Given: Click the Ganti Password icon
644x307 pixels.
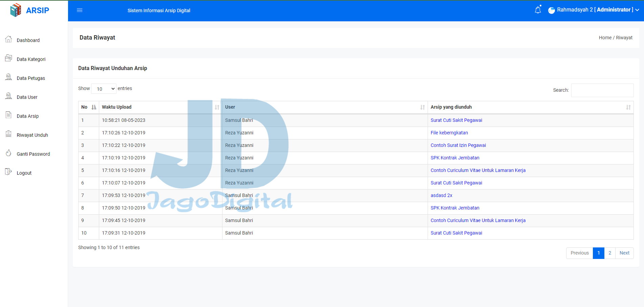Looking at the screenshot, I should 9,153.
